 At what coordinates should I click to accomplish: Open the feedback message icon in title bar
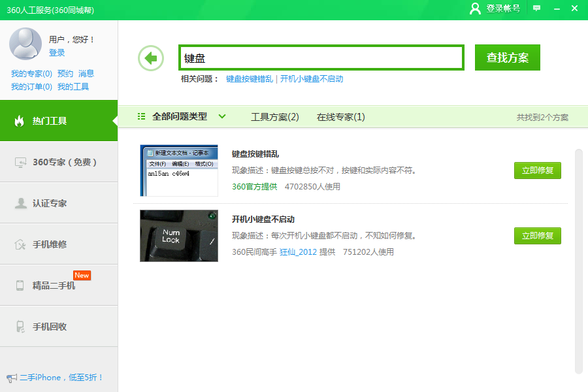pyautogui.click(x=537, y=8)
